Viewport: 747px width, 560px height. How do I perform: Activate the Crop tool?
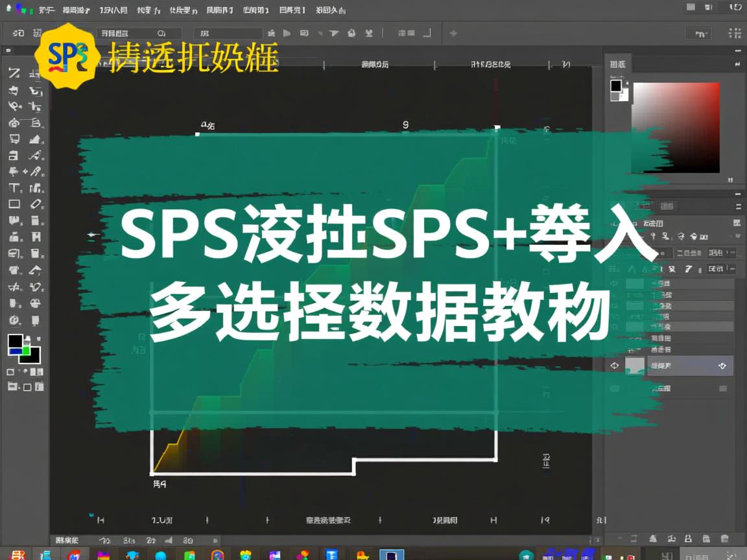(14, 139)
